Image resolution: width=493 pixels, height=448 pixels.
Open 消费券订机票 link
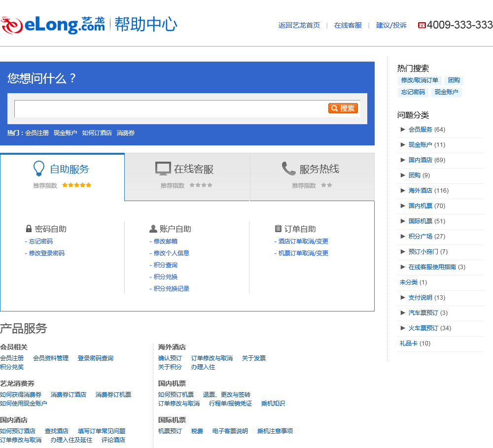coord(113,395)
